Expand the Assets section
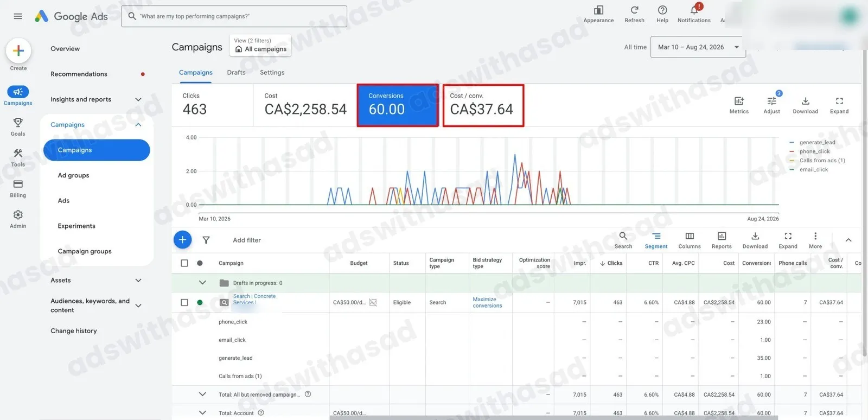 coord(138,280)
